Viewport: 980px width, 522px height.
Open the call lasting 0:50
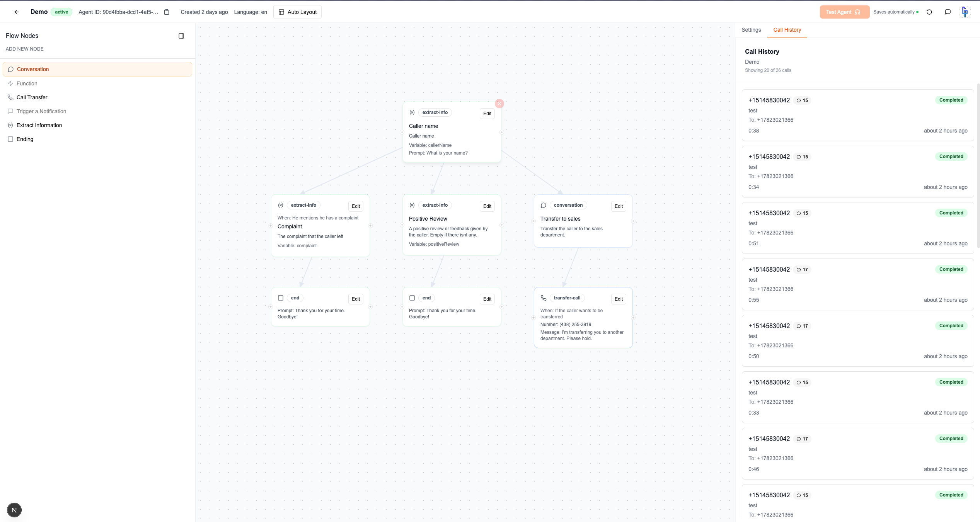coord(857,341)
